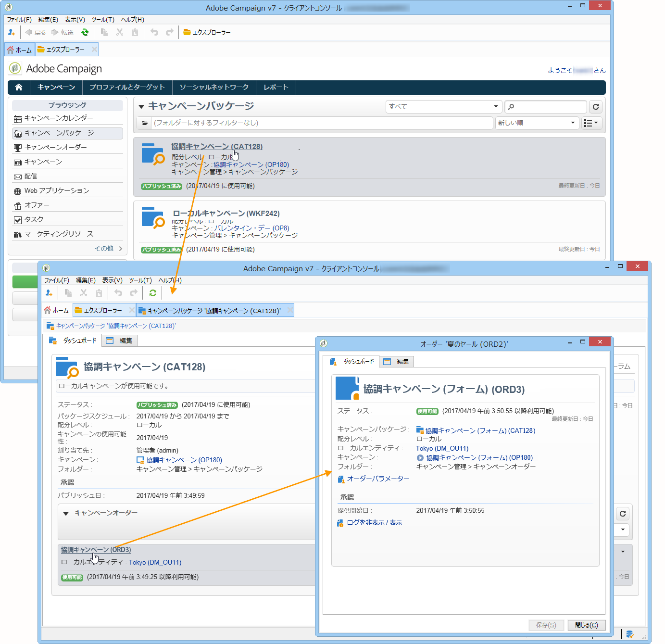The image size is (665, 644).
Task: Open the dropdown below the package window's right refresh button
Action: [x=623, y=530]
